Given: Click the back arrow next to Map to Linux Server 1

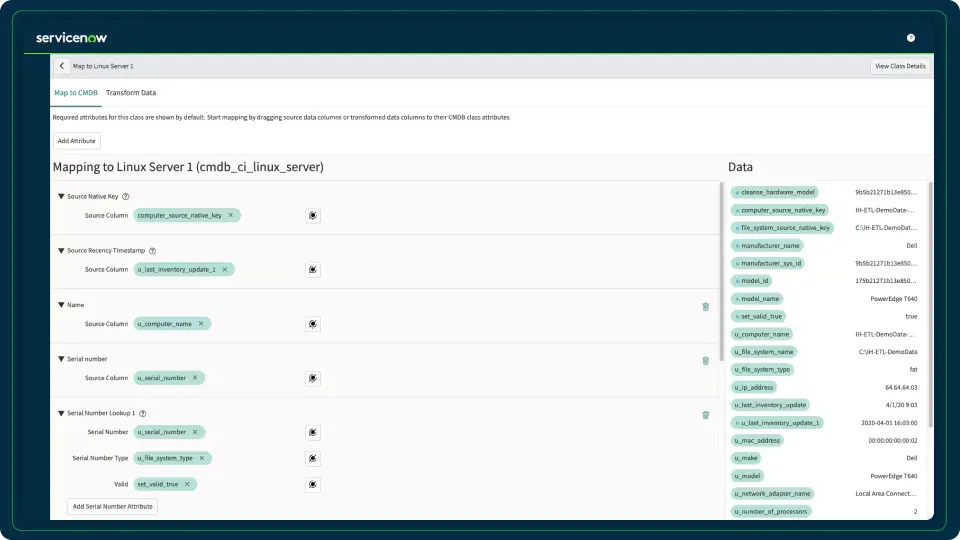Looking at the screenshot, I should [61, 66].
